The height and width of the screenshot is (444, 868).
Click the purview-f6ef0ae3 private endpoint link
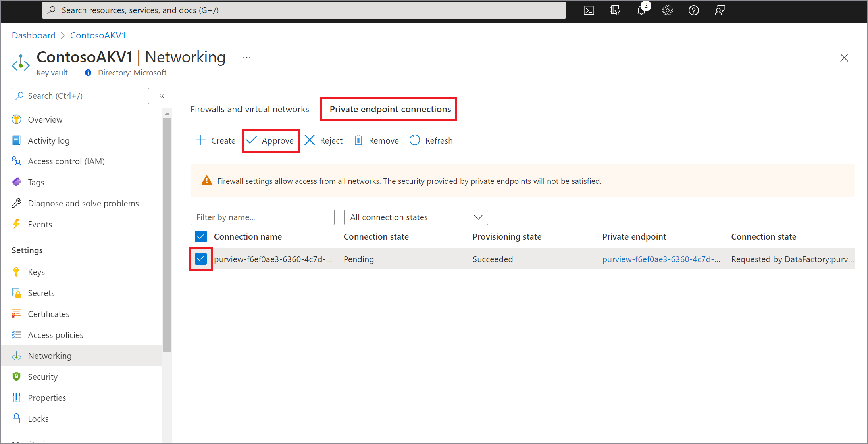pos(659,259)
